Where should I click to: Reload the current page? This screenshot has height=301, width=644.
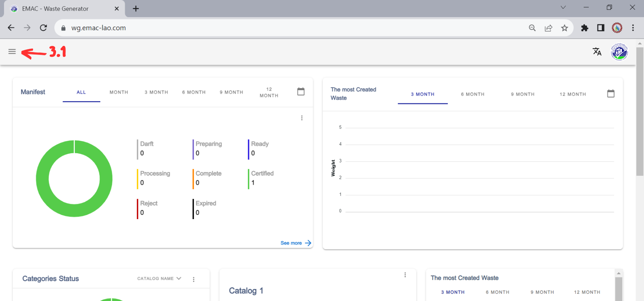[x=43, y=28]
